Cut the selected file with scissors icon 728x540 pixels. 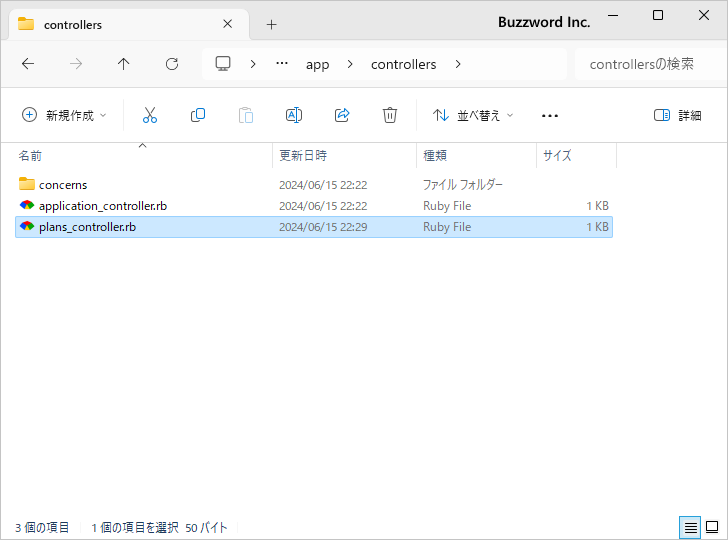150,115
